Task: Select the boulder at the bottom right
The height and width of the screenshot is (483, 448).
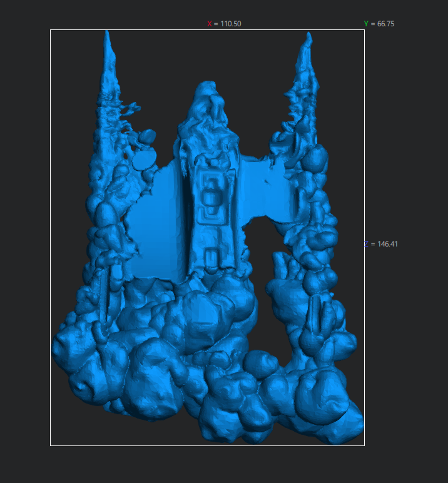Action: pyautogui.click(x=325, y=400)
